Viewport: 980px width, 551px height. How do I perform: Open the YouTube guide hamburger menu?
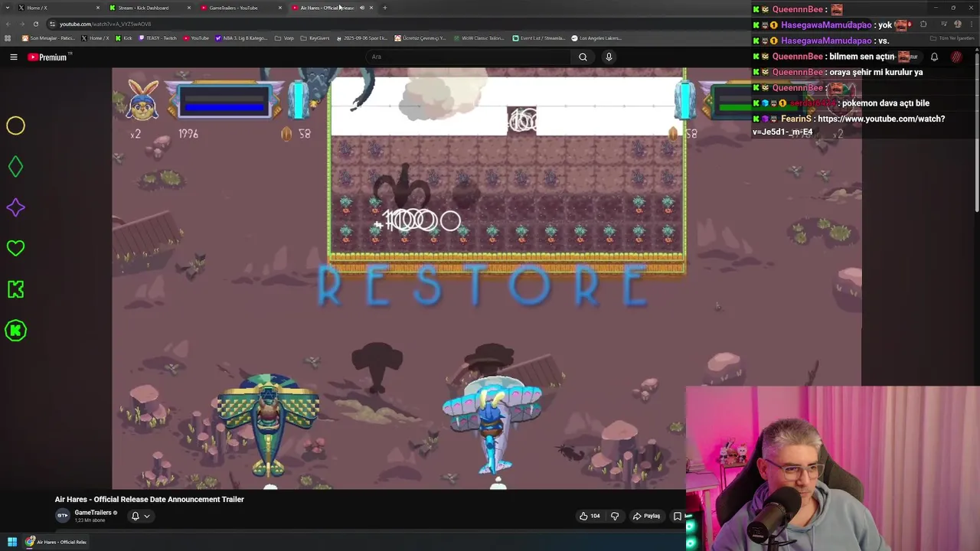(14, 57)
